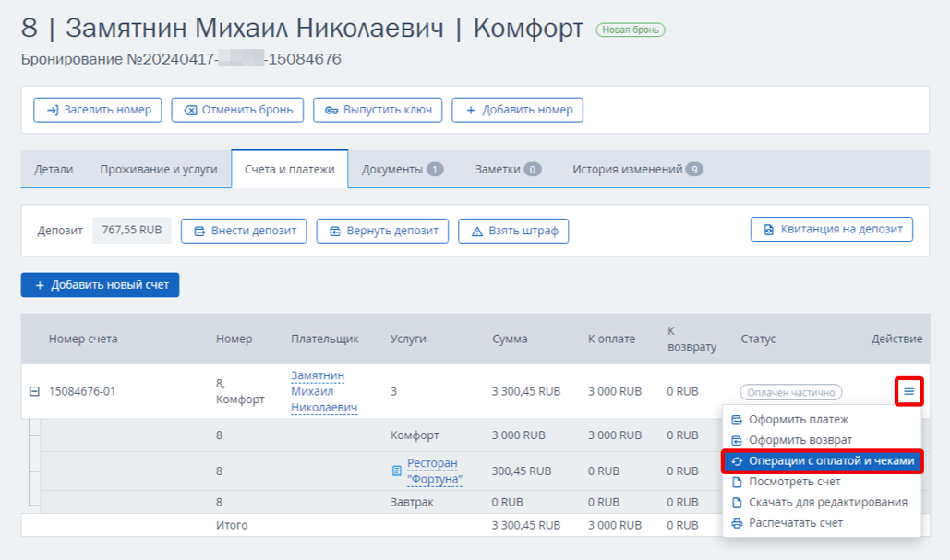
Task: Click "Заселить номер" button
Action: pos(98,110)
